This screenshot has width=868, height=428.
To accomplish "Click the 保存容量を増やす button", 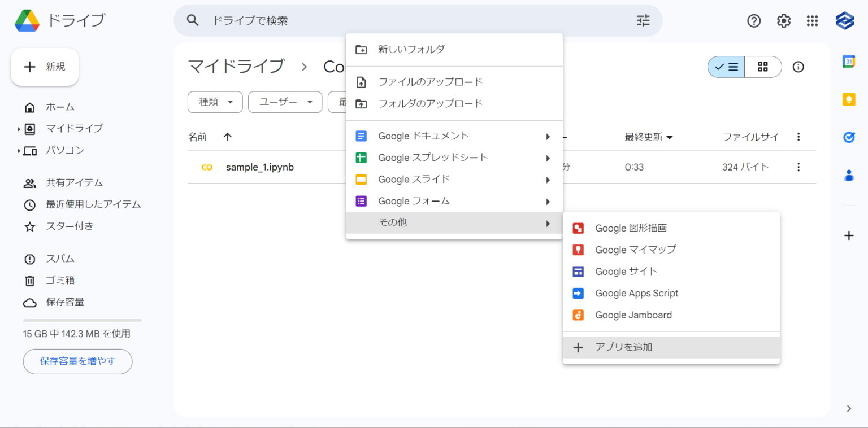I will pyautogui.click(x=77, y=361).
